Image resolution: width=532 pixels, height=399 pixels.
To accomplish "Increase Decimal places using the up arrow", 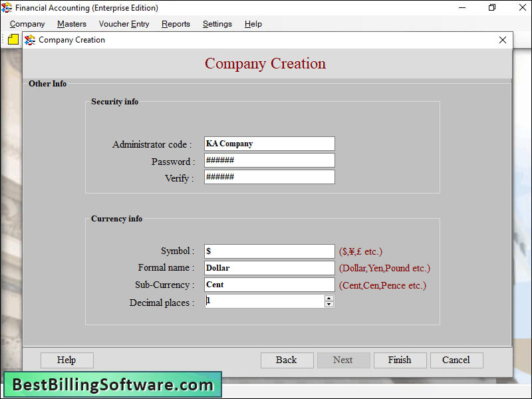I will click(329, 298).
